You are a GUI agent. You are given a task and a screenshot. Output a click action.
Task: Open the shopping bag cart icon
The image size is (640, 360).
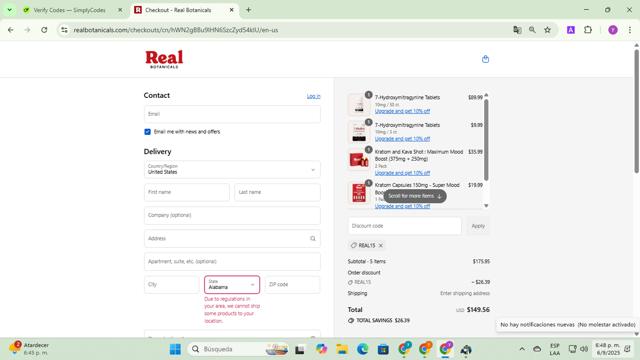pyautogui.click(x=485, y=59)
